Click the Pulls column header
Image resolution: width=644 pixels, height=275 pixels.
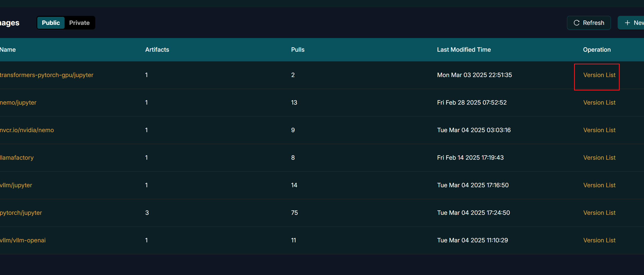[x=298, y=49]
